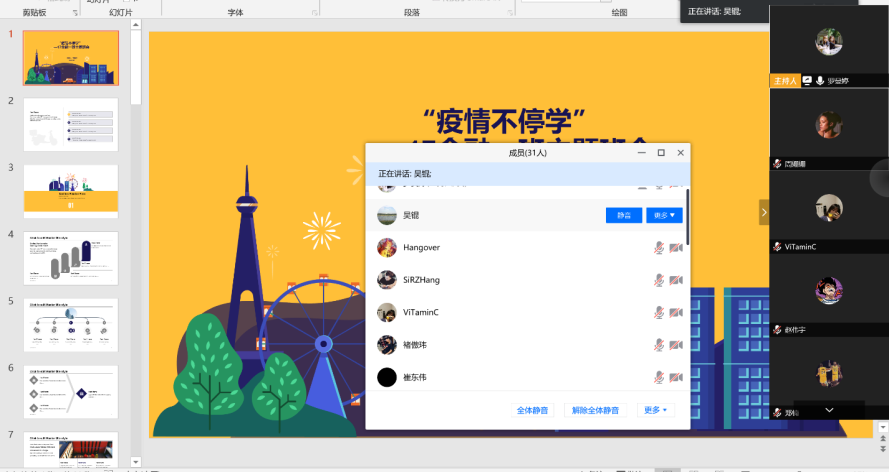The image size is (889, 472).
Task: Click SiRZHang's muted microphone icon
Action: pos(658,280)
